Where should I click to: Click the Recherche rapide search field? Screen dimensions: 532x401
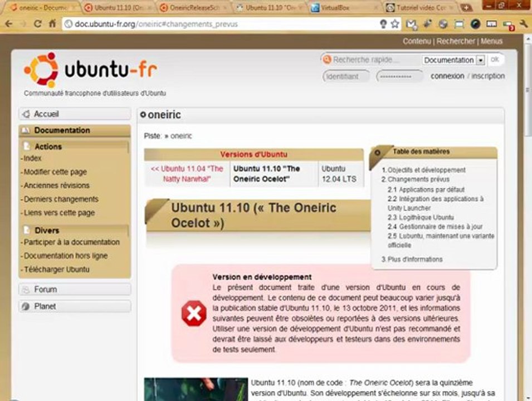tap(372, 60)
